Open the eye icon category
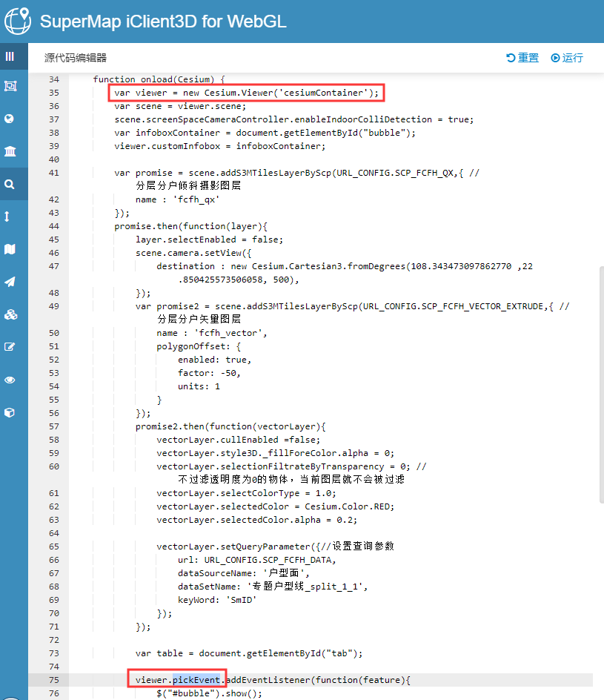Screen dimensions: 604x700 10,380
